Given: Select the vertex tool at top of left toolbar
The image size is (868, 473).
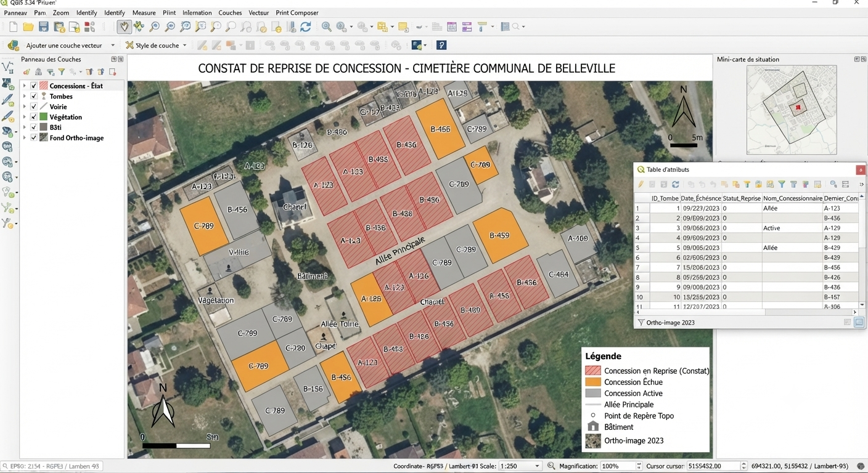Looking at the screenshot, I should pos(7,68).
